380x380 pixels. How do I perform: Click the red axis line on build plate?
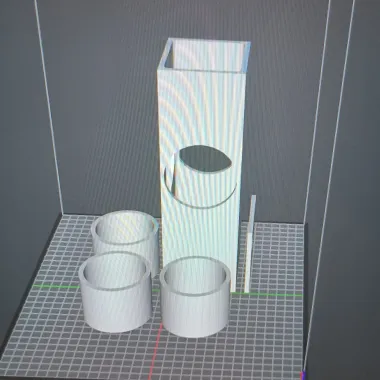(x=154, y=353)
